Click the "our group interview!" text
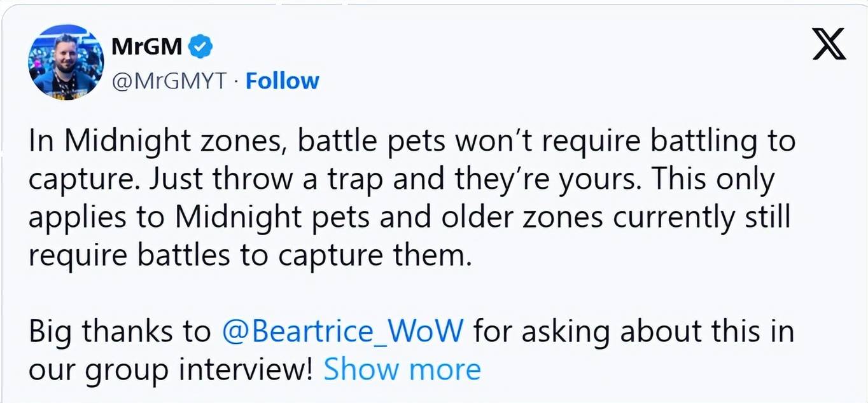The width and height of the screenshot is (868, 403). click(171, 369)
